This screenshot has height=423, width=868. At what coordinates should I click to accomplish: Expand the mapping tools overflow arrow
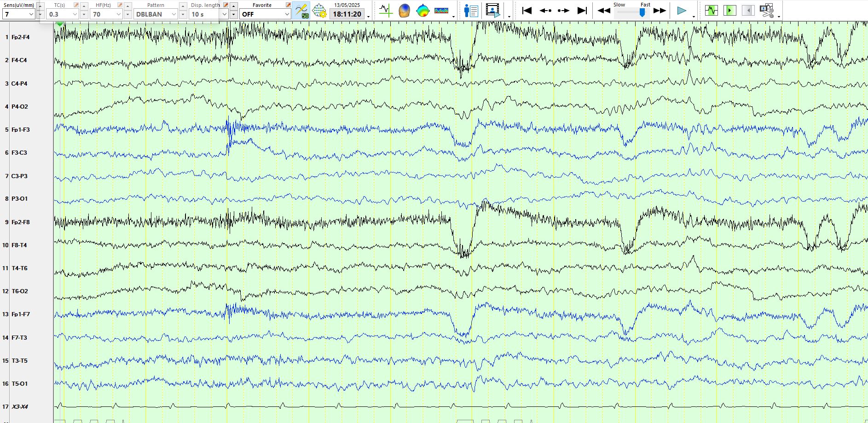(x=453, y=17)
